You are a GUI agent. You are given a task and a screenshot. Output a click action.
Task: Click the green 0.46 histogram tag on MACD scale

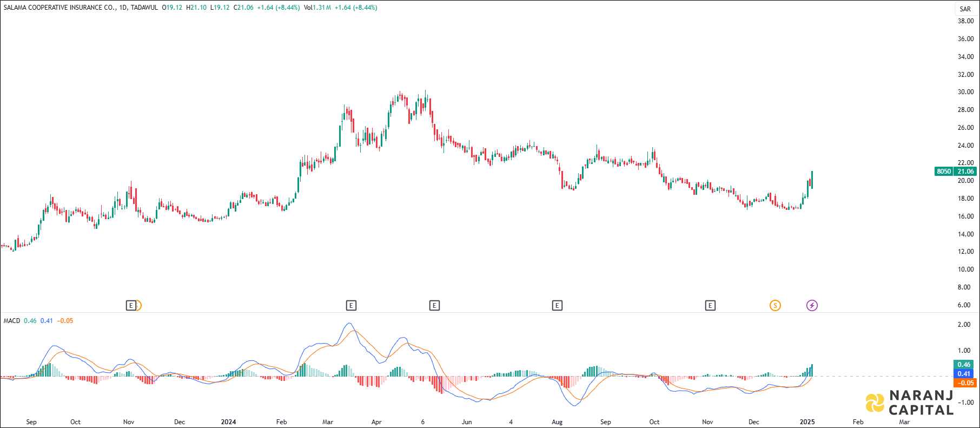[964, 365]
